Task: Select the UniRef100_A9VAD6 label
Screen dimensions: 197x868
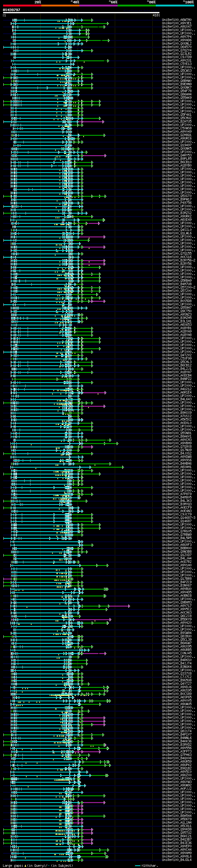Action: tap(177, 40)
